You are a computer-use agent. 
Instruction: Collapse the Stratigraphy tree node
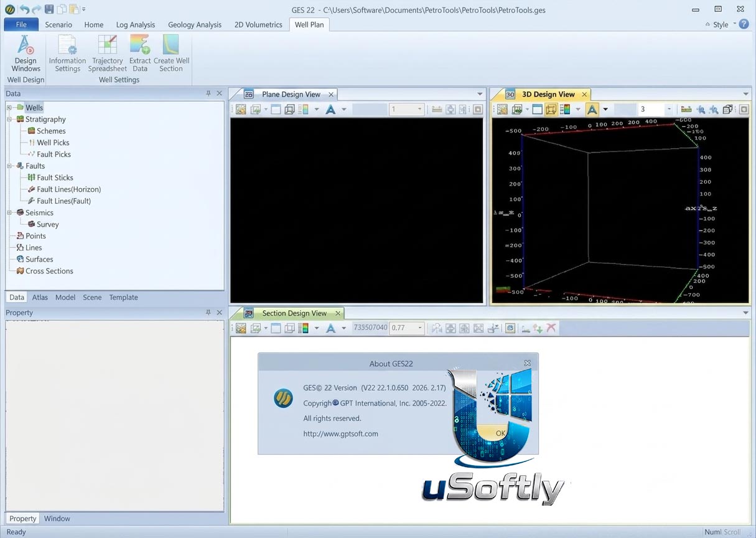9,120
